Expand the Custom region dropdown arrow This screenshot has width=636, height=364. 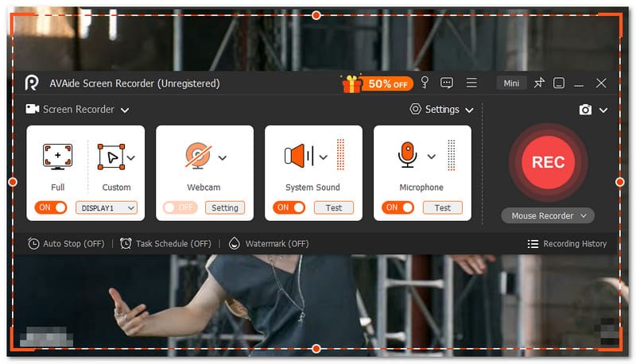(x=131, y=157)
